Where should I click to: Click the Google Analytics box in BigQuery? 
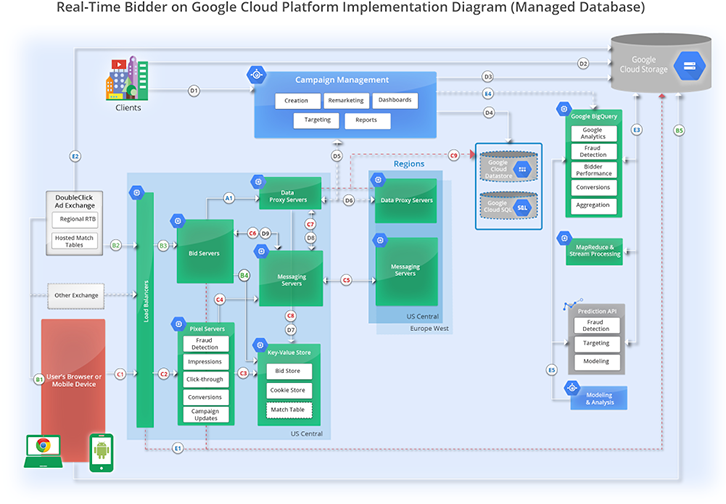coord(594,134)
